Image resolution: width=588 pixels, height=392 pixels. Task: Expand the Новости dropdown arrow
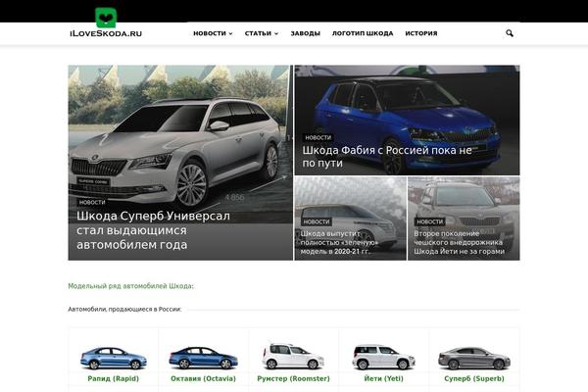[230, 33]
